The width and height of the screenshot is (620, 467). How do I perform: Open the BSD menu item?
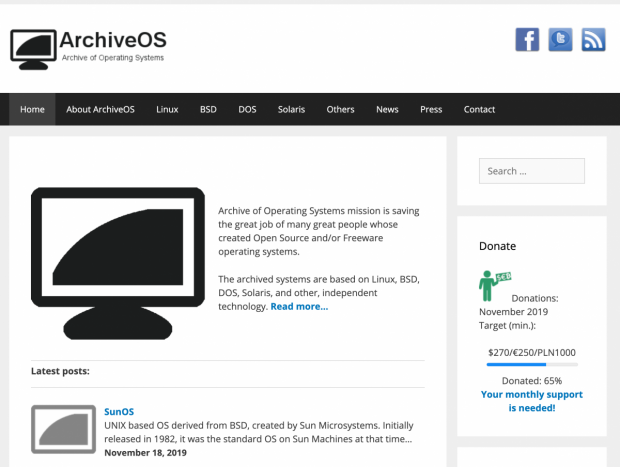point(208,110)
